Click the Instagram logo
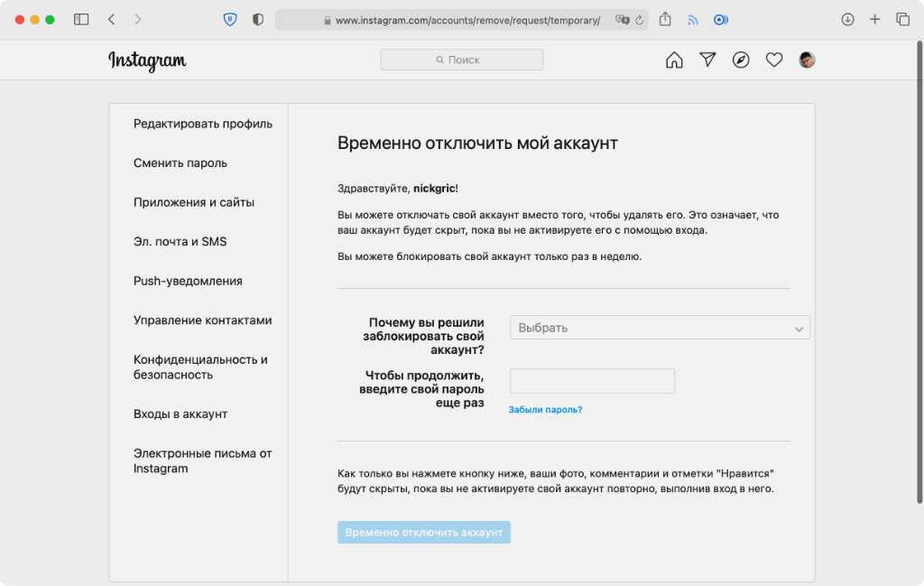The image size is (924, 586). [147, 60]
